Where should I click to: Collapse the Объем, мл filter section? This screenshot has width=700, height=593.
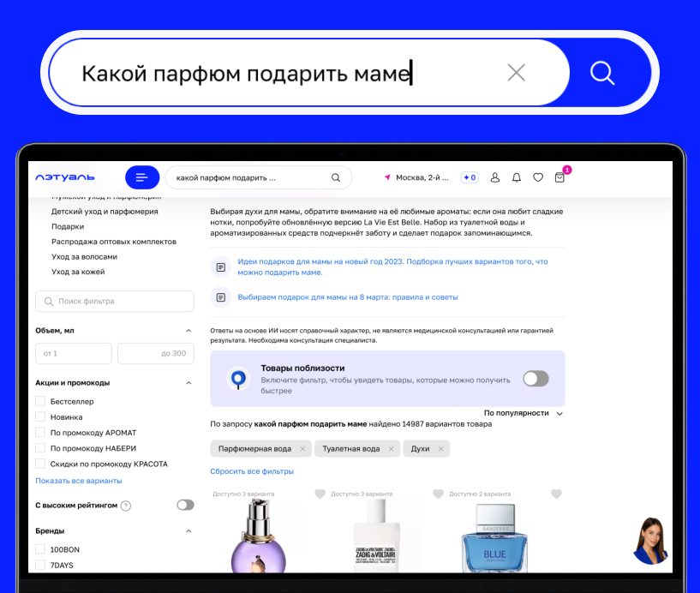[188, 331]
